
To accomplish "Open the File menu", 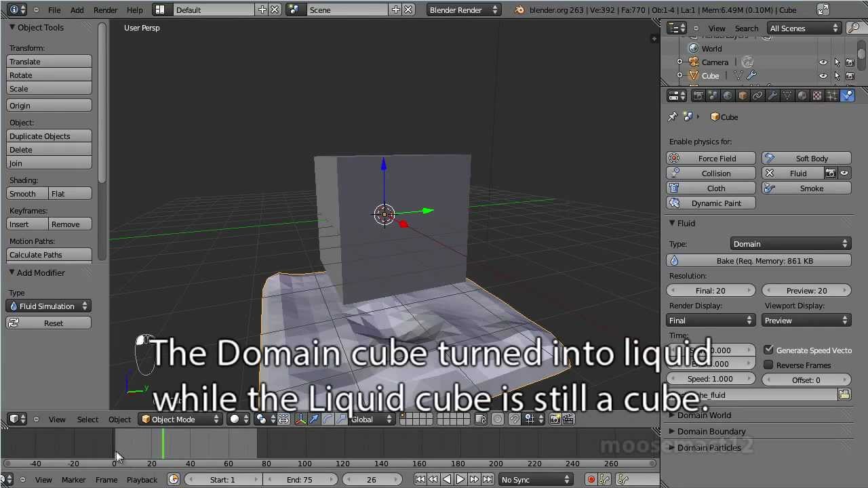I will [54, 10].
